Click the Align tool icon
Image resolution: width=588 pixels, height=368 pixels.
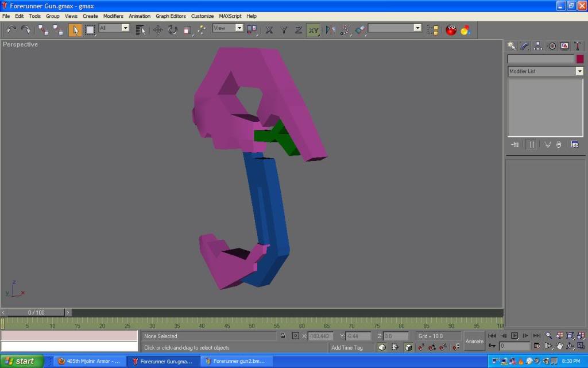coord(360,30)
